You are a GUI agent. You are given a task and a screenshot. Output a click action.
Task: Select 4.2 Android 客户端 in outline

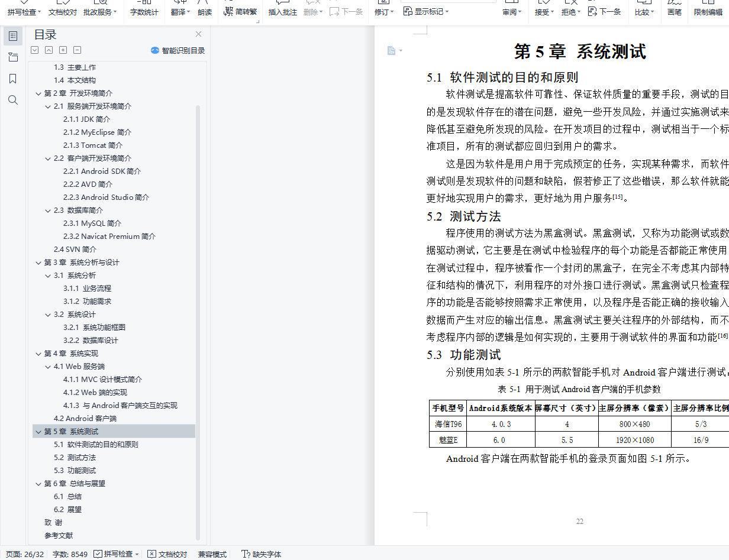point(85,419)
